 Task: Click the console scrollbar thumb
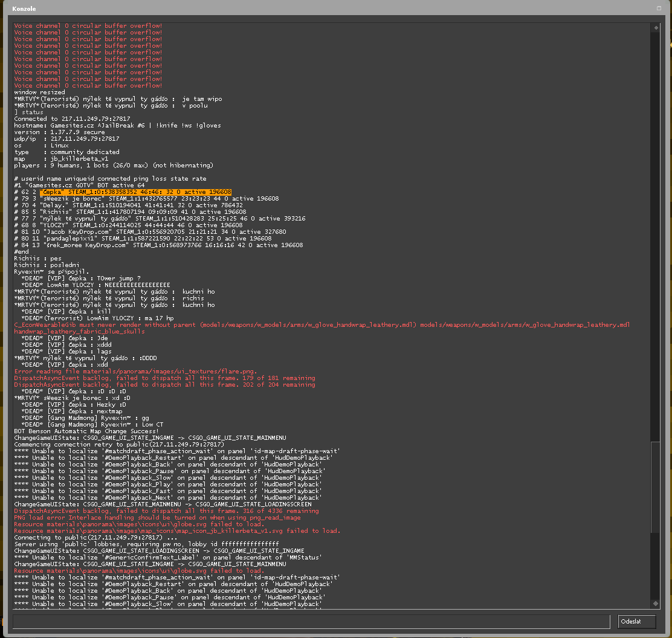point(655,487)
